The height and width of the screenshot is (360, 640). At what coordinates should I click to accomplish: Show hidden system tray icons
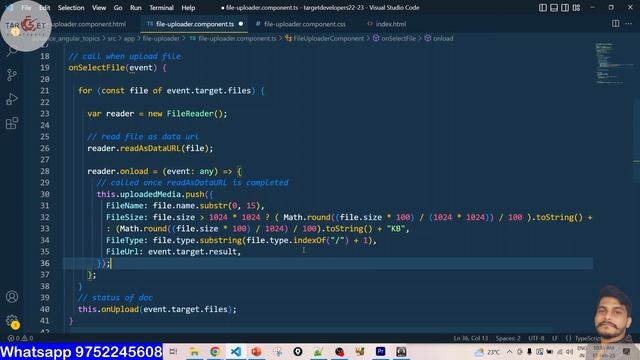coord(510,351)
